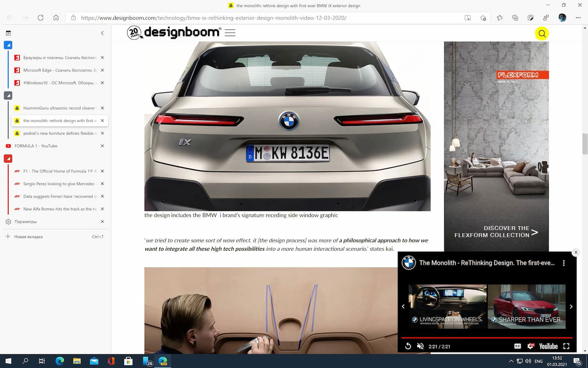
Task: Open a new tab with Новая вкладка
Action: (x=55, y=237)
